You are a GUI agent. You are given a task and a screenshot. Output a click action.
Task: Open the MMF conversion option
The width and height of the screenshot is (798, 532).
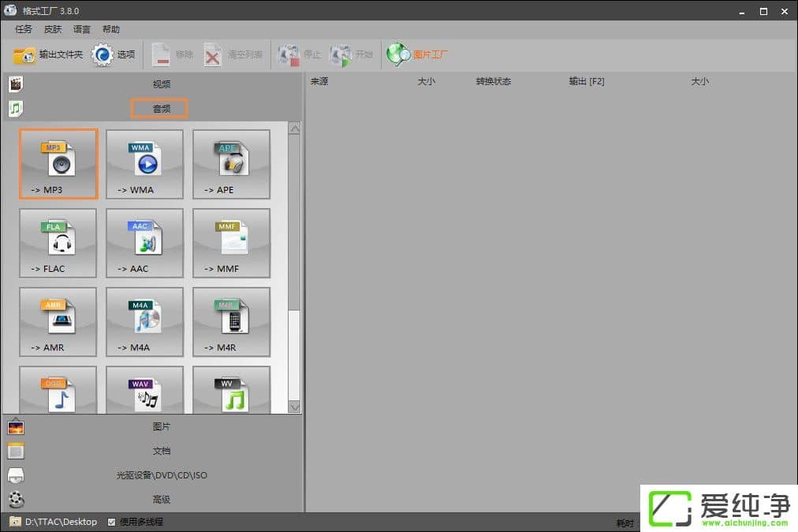coord(231,242)
